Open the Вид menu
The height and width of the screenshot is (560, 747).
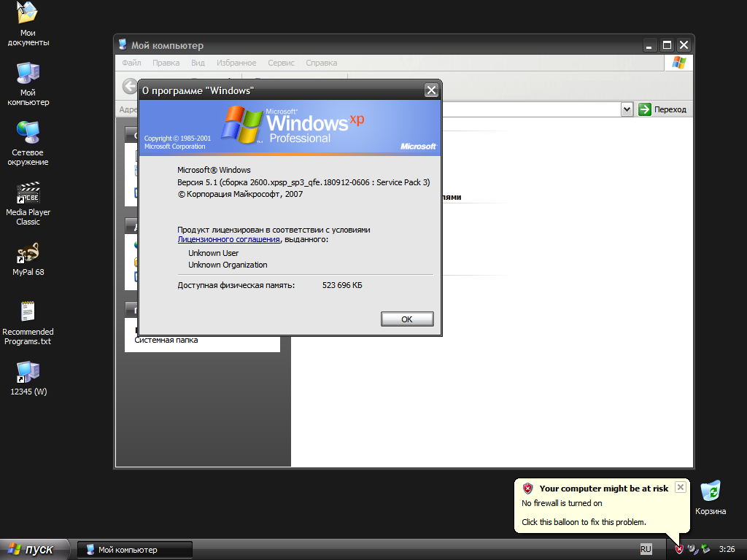198,63
